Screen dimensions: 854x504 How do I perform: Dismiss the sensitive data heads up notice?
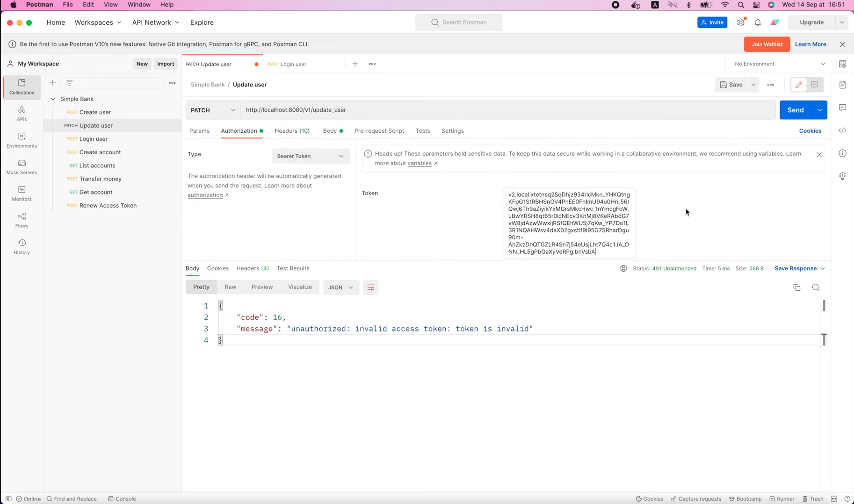[x=819, y=154]
